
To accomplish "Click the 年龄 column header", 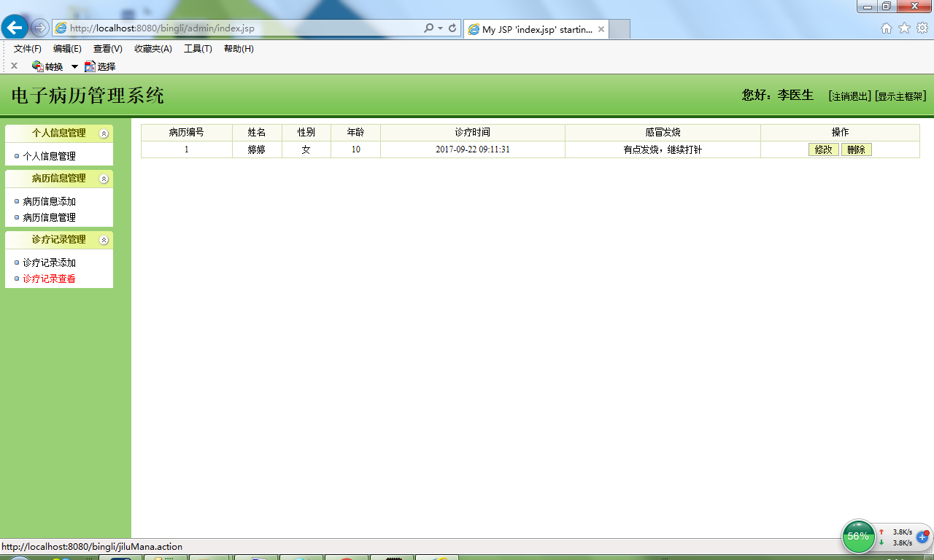I will [x=355, y=133].
